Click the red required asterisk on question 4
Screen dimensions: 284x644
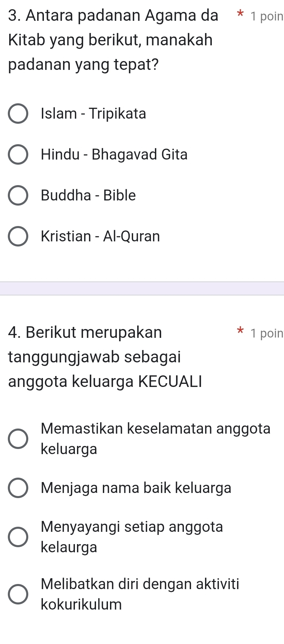pos(240,331)
